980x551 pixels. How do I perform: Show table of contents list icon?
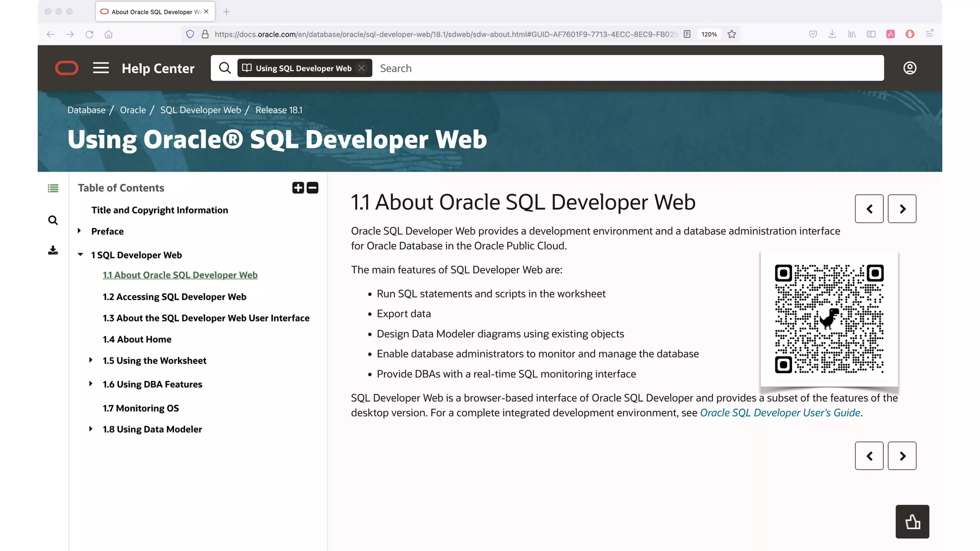[x=53, y=188]
